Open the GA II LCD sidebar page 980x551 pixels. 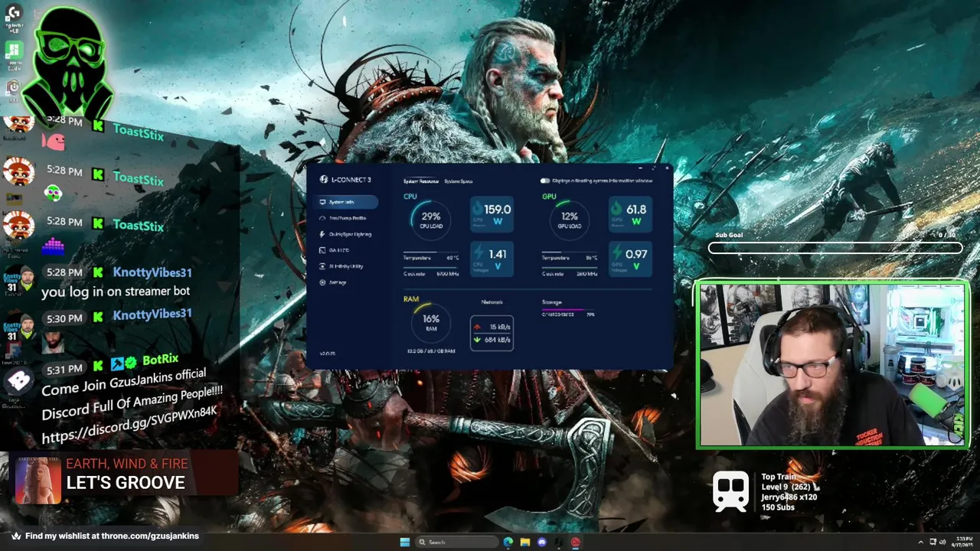click(346, 250)
